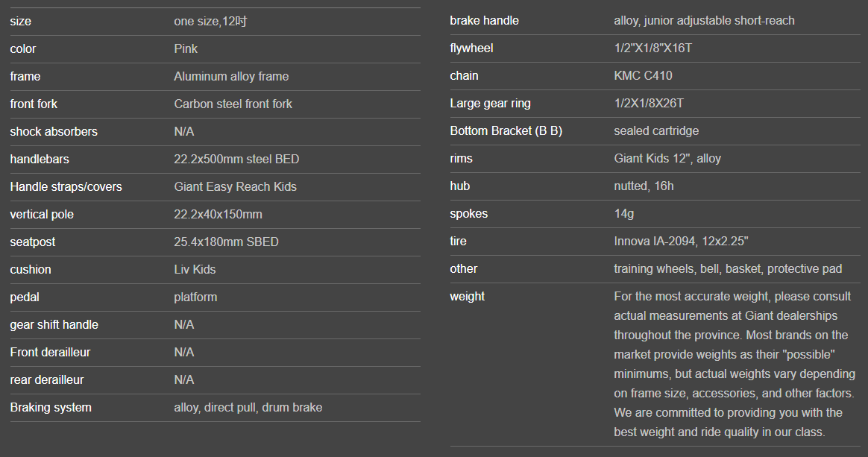Click the 'size' row label
This screenshot has width=868, height=457.
pos(21,22)
